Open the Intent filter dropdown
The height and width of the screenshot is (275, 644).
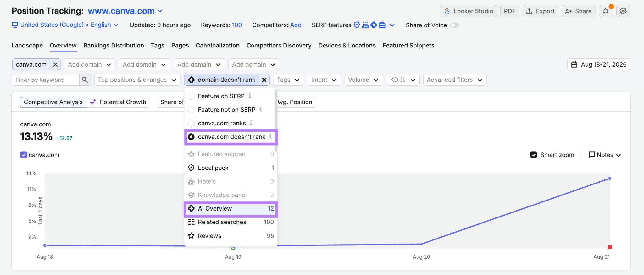(x=324, y=80)
